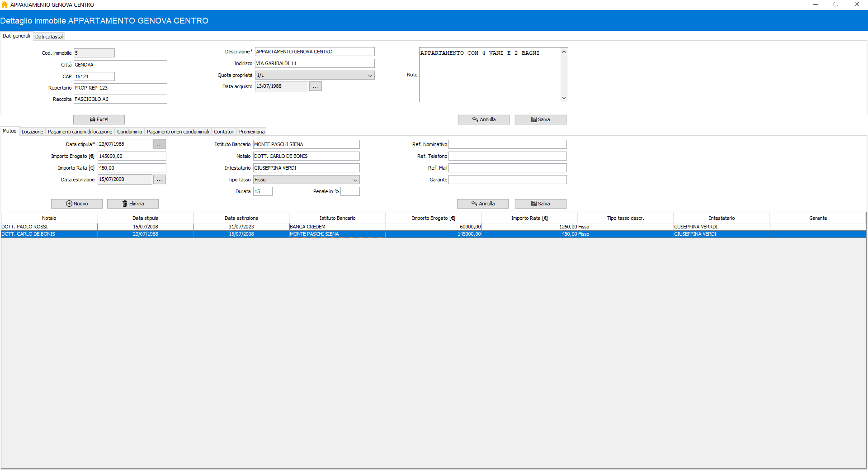Open the Data acquisto date picker
This screenshot has width=868, height=470.
[315, 86]
